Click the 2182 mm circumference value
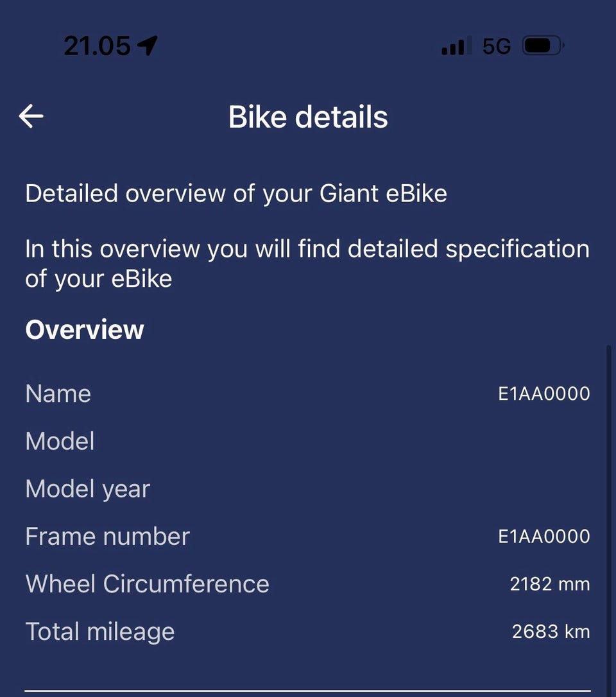Screen dimensions: 616x697 pos(550,584)
